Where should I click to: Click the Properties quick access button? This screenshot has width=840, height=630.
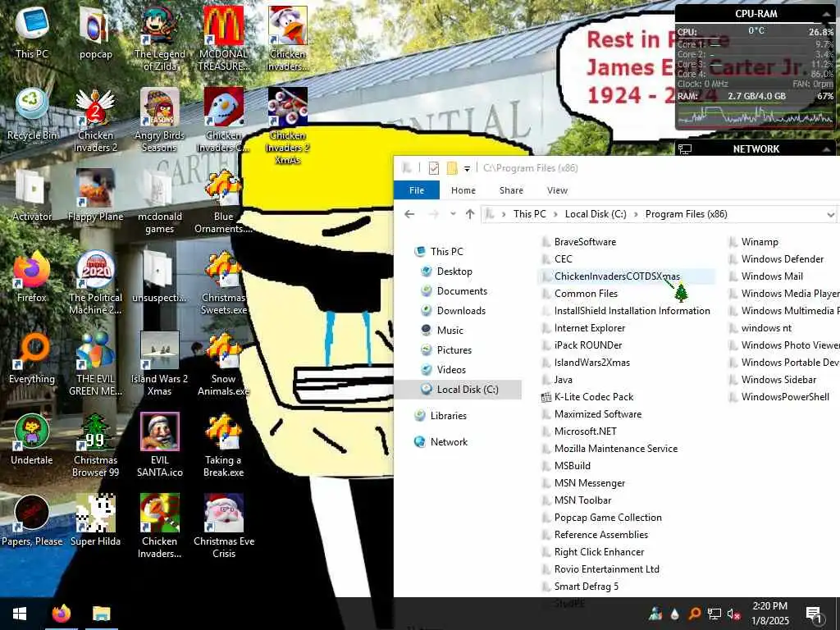point(433,168)
